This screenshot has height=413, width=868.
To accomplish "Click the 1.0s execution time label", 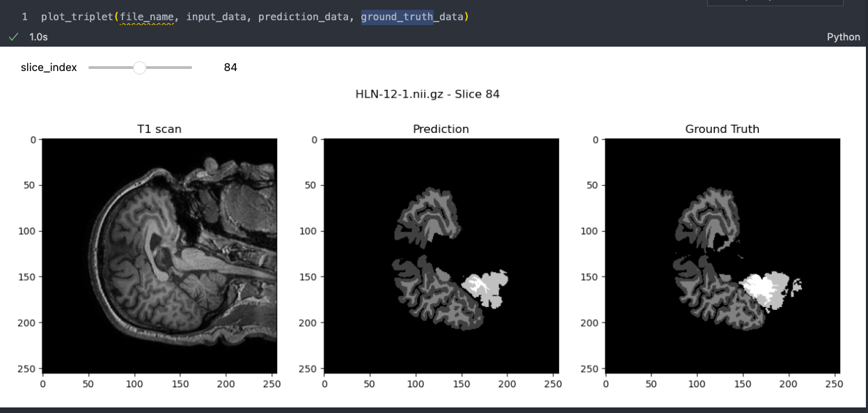I will [x=38, y=37].
